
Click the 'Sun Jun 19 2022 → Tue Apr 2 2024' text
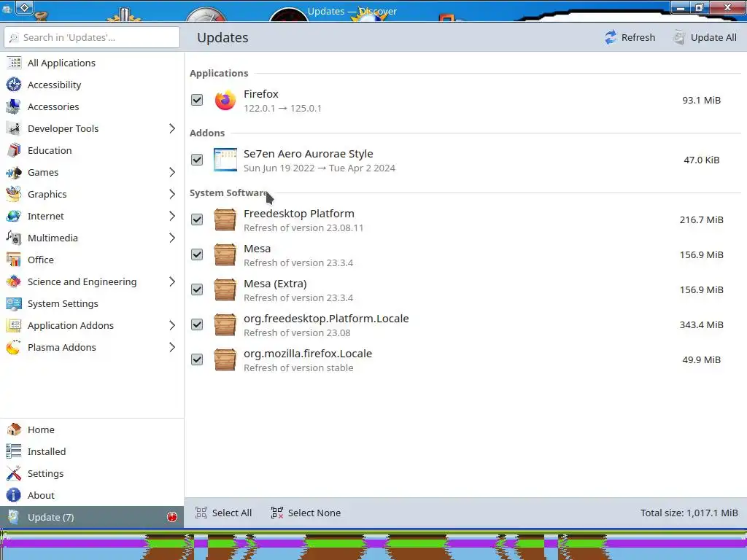pyautogui.click(x=320, y=168)
